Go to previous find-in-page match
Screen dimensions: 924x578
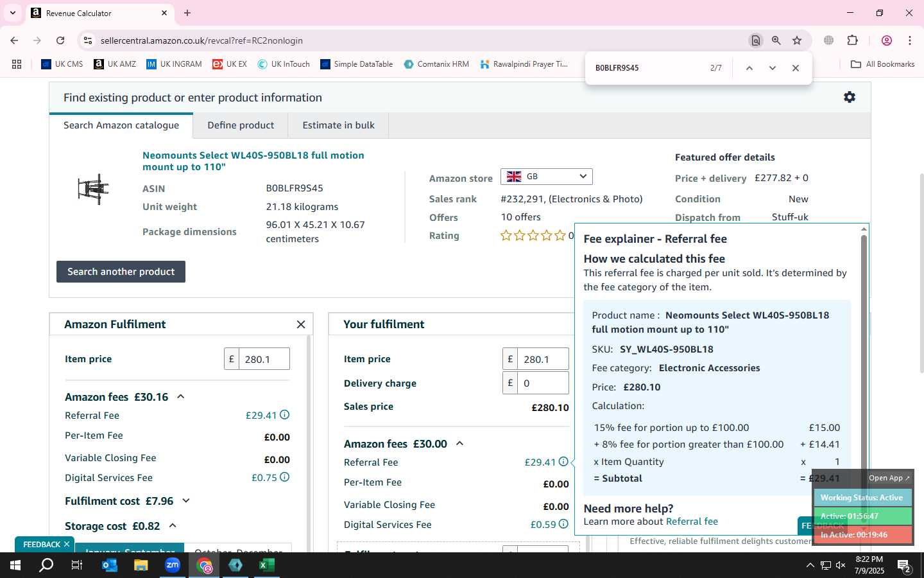(x=749, y=68)
